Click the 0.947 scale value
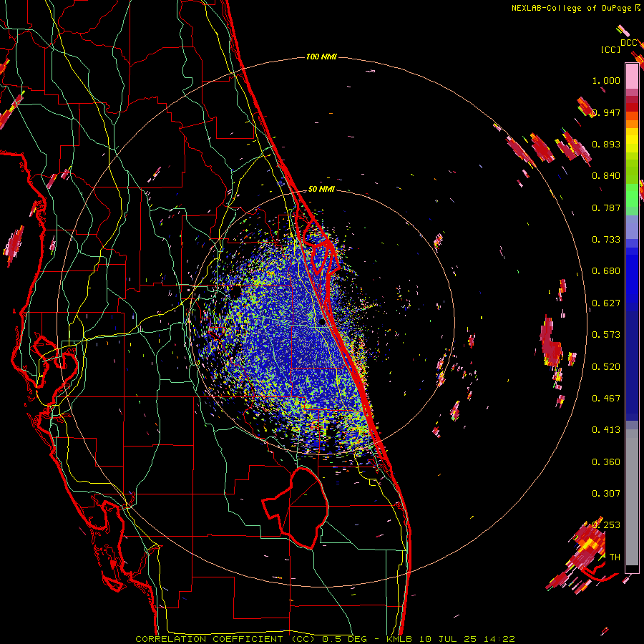Screen dimensions: 644x644 (x=606, y=112)
